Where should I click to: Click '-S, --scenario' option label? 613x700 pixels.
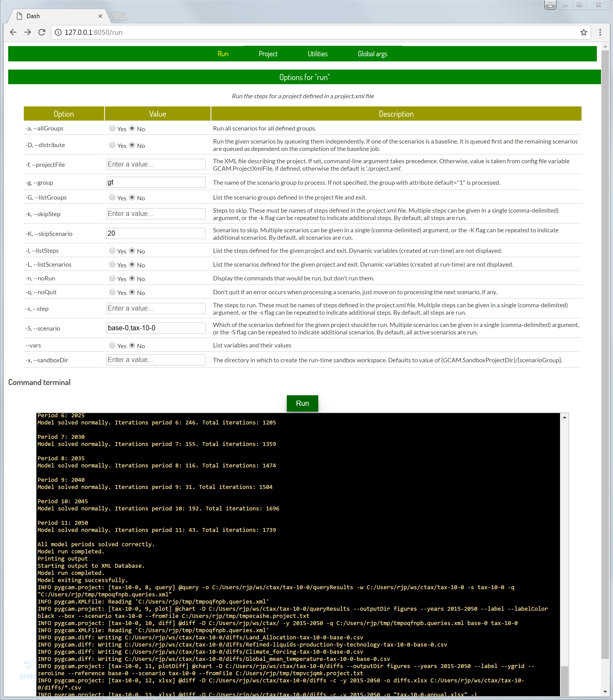pyautogui.click(x=43, y=329)
